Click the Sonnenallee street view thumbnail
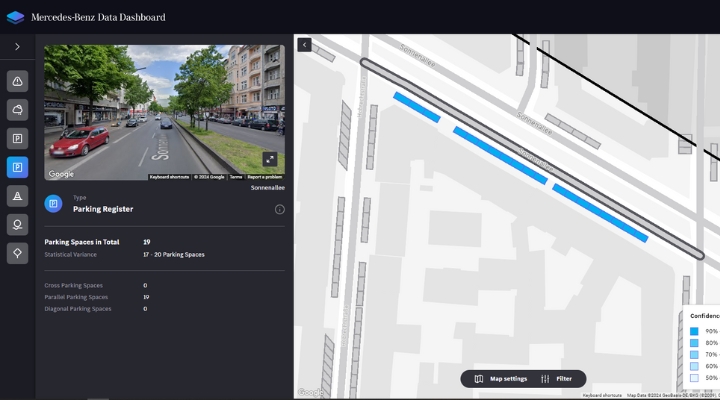720x400 pixels. pyautogui.click(x=164, y=113)
